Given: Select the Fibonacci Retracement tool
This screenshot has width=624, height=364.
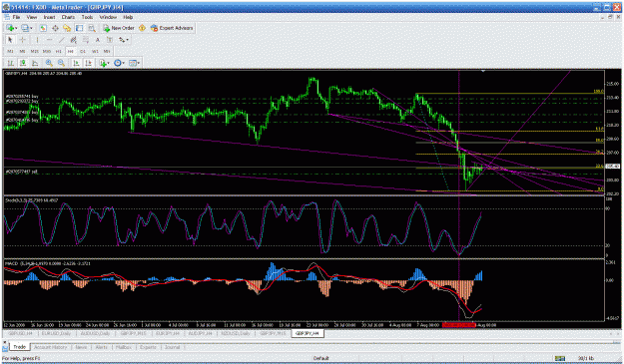Looking at the screenshot, I should (x=86, y=40).
